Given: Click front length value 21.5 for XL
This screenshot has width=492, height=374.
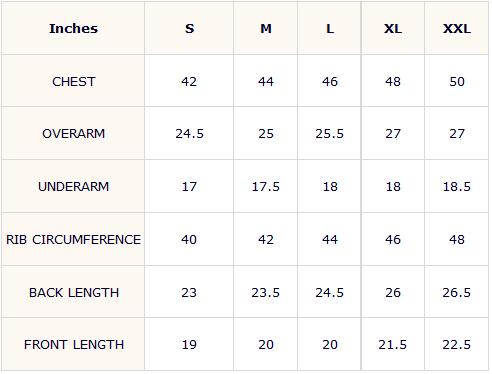Looking at the screenshot, I should click(393, 345).
